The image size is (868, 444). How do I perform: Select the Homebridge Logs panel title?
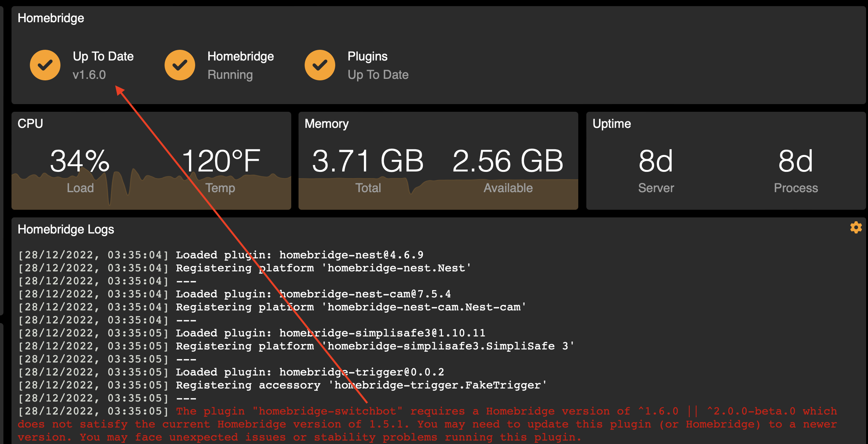[x=66, y=229]
